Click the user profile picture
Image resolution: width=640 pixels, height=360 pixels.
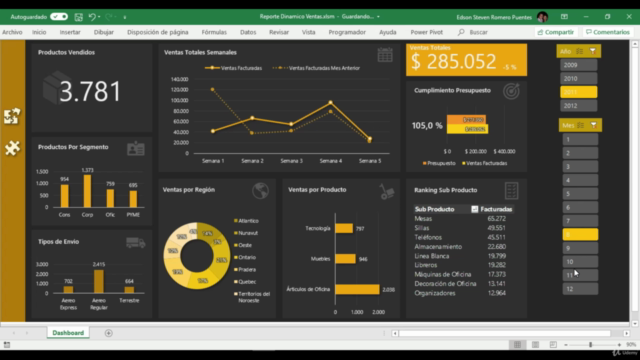pos(542,17)
